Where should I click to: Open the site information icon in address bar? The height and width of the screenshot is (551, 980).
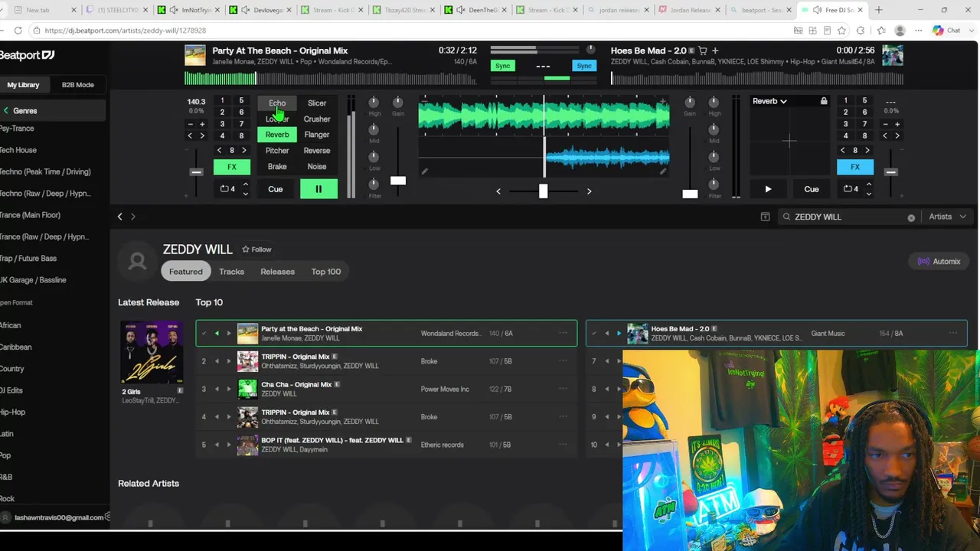pos(36,31)
